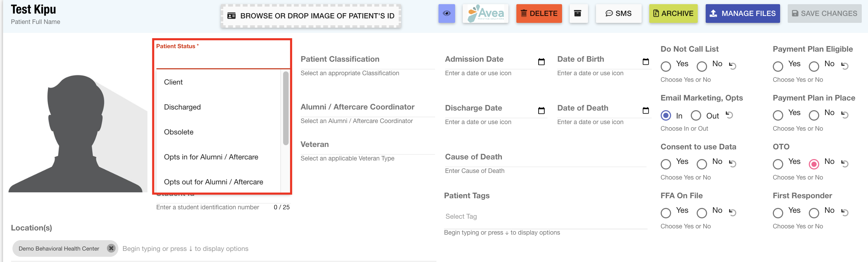Click the Avea Practice Solutions logo

485,14
